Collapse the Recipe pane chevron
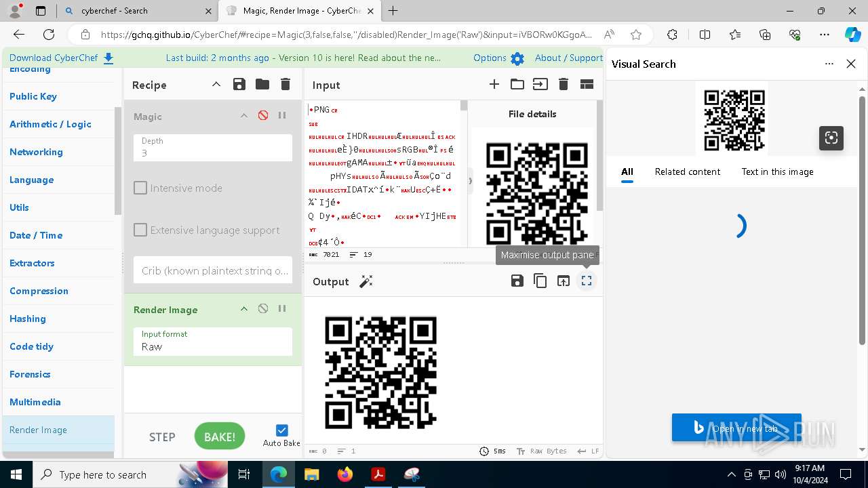This screenshot has height=488, width=868. click(216, 84)
